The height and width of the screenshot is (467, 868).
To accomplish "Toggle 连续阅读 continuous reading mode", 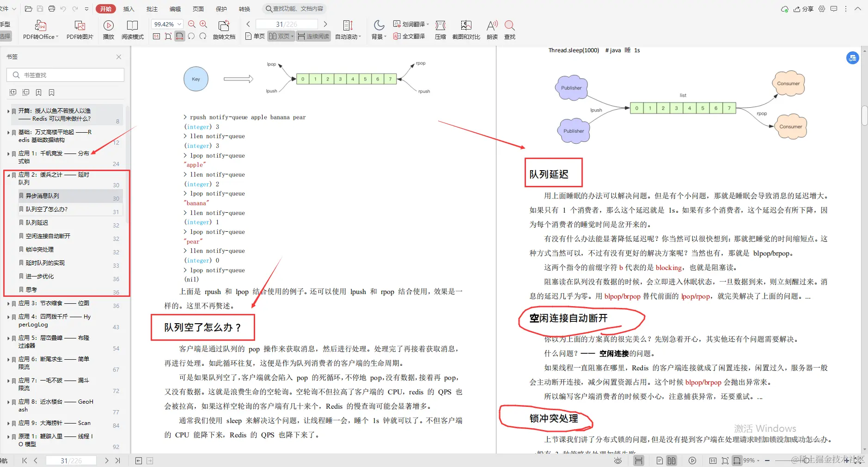I will click(x=313, y=37).
